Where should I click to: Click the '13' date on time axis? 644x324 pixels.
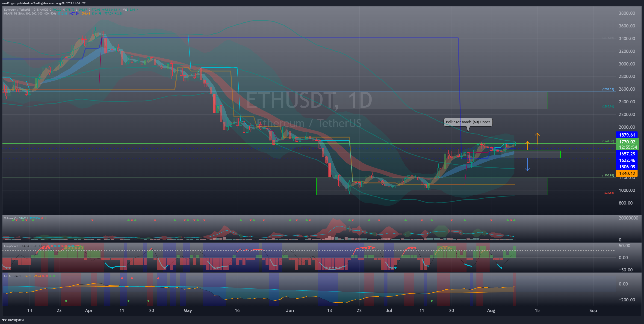(330, 310)
